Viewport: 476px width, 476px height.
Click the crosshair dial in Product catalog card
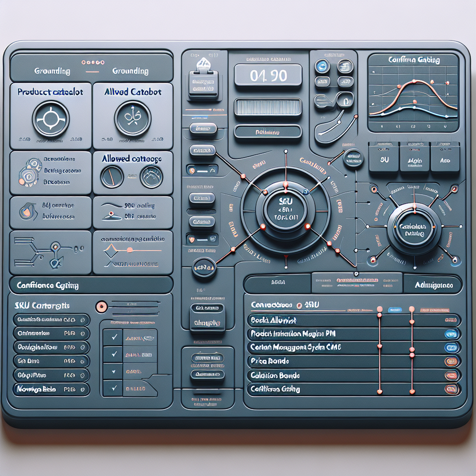[x=51, y=119]
